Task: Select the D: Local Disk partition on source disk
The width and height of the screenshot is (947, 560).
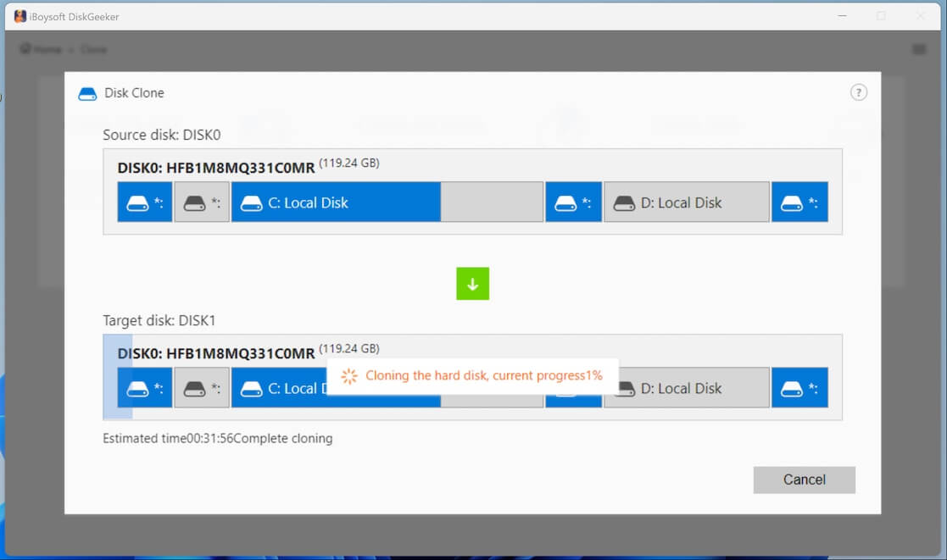Action: (686, 202)
